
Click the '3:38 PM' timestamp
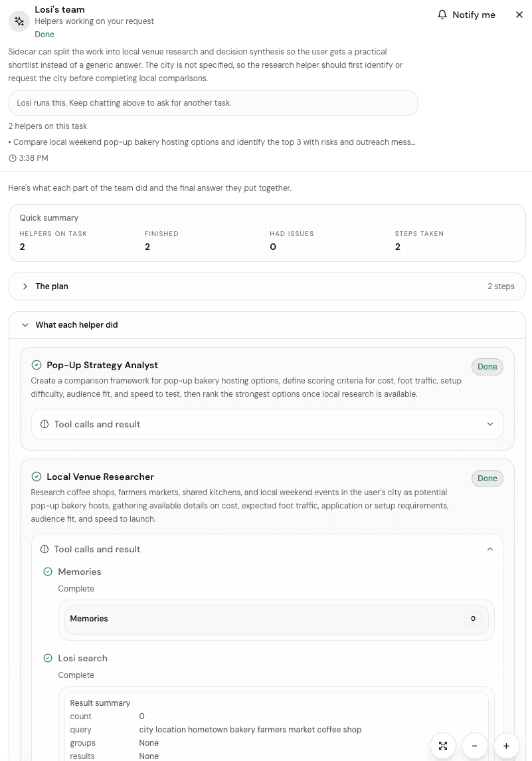point(33,158)
